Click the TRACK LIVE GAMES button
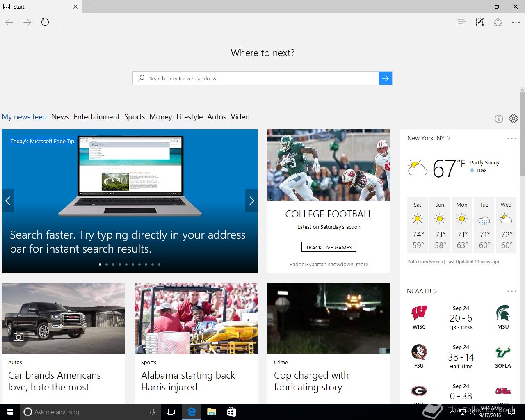This screenshot has width=525, height=420. pyautogui.click(x=329, y=247)
